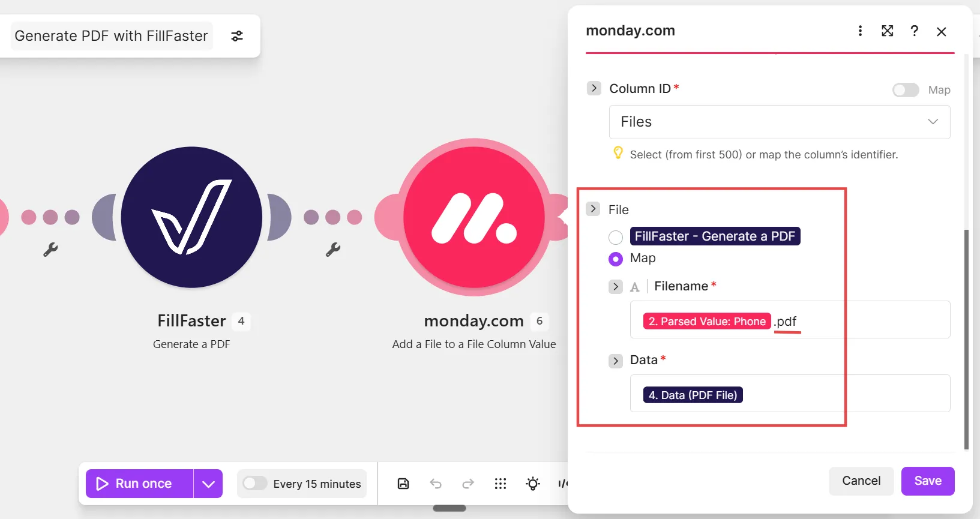Click the Filename input field
Image resolution: width=980 pixels, height=519 pixels.
pos(790,320)
